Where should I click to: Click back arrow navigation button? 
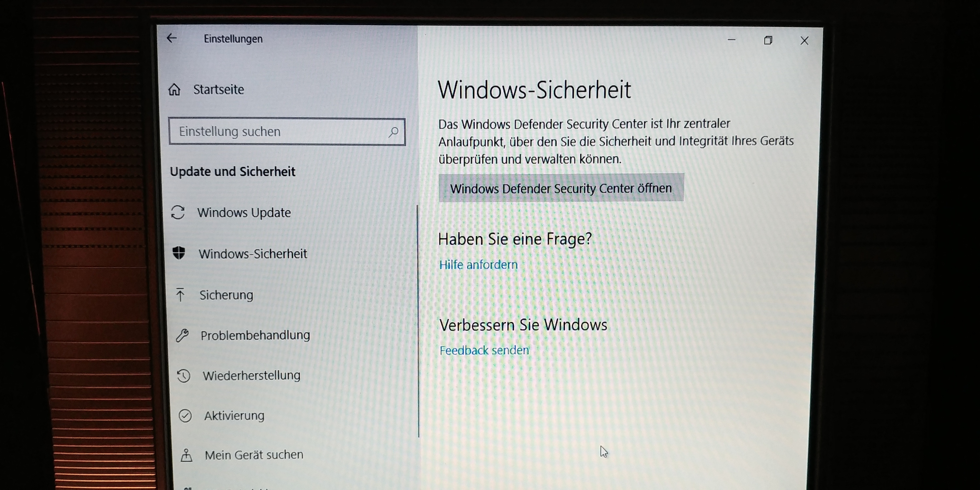(x=172, y=39)
